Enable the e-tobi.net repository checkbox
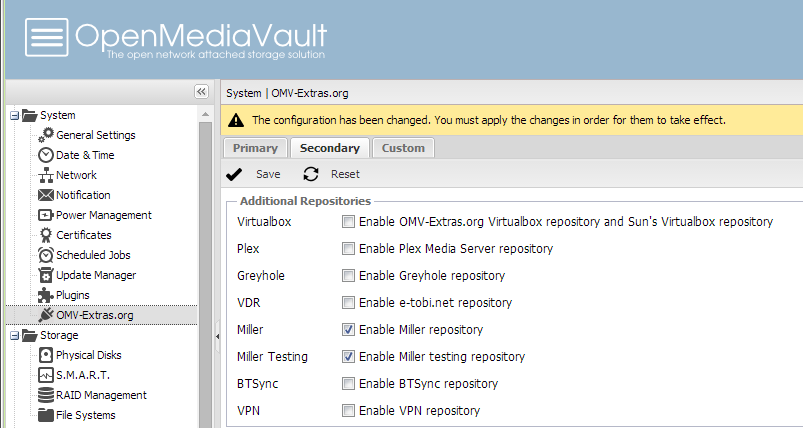The image size is (803, 428). [348, 303]
